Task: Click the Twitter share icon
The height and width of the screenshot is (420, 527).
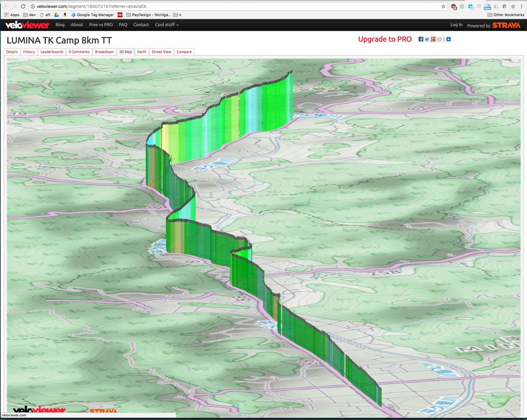Action: coord(427,39)
